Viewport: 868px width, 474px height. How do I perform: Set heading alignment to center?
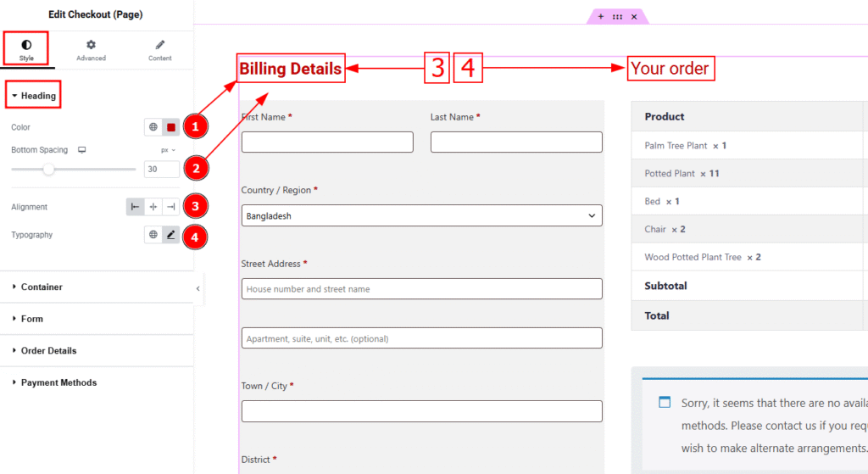(153, 207)
